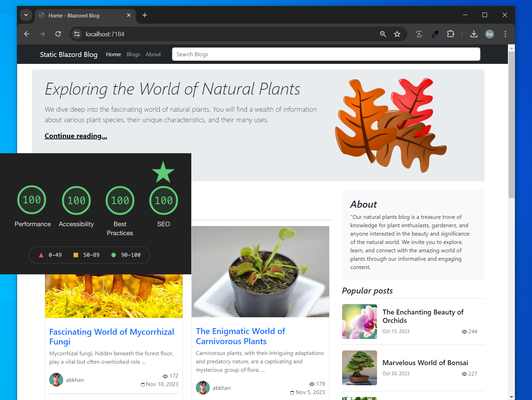Image resolution: width=532 pixels, height=400 pixels.
Task: Click the browser back arrow
Action: coord(27,34)
